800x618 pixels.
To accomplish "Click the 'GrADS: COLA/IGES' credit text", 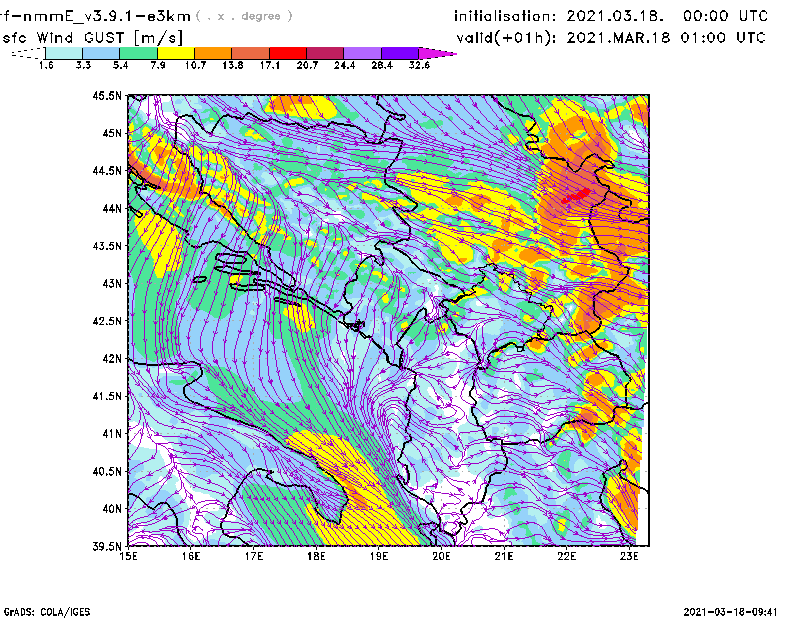I will (x=47, y=612).
